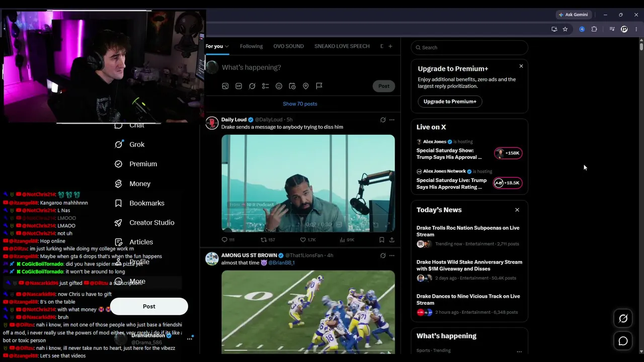644x362 pixels.
Task: Join Alex Jones Special Saturday Show +158K
Action: point(508,153)
